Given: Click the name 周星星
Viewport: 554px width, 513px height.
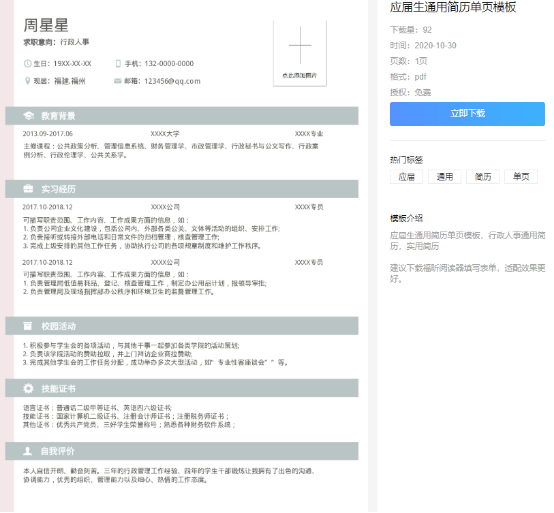Looking at the screenshot, I should pyautogui.click(x=46, y=25).
